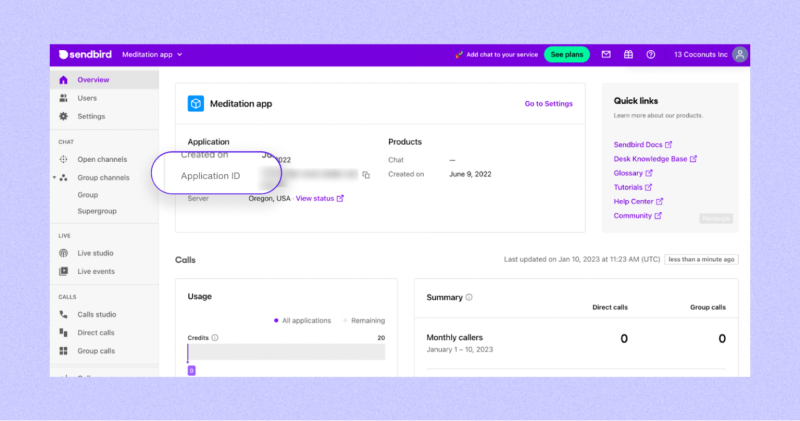Click the Live studio broadcast icon
Image resolution: width=800 pixels, height=421 pixels.
(x=63, y=253)
